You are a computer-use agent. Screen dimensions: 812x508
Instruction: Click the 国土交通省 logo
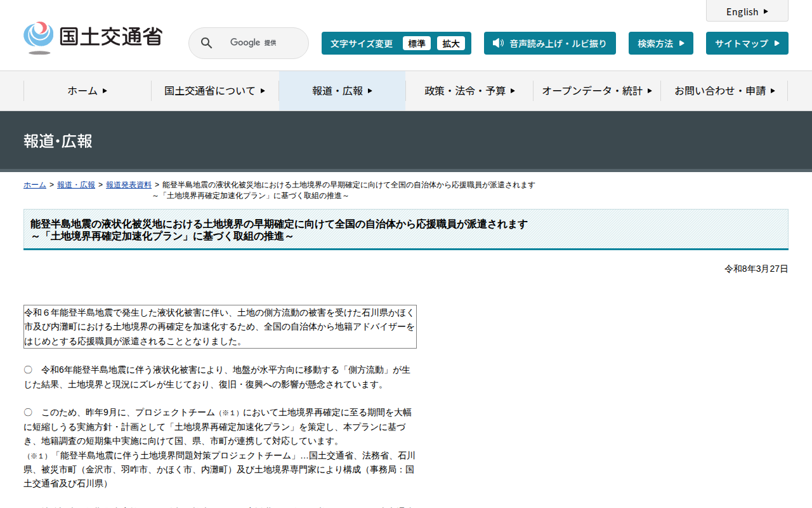tap(93, 38)
